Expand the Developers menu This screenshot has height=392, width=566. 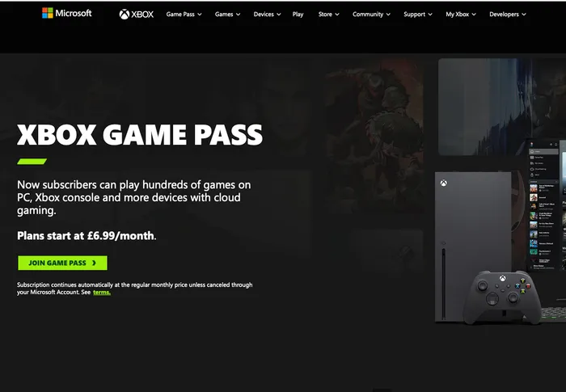click(508, 15)
